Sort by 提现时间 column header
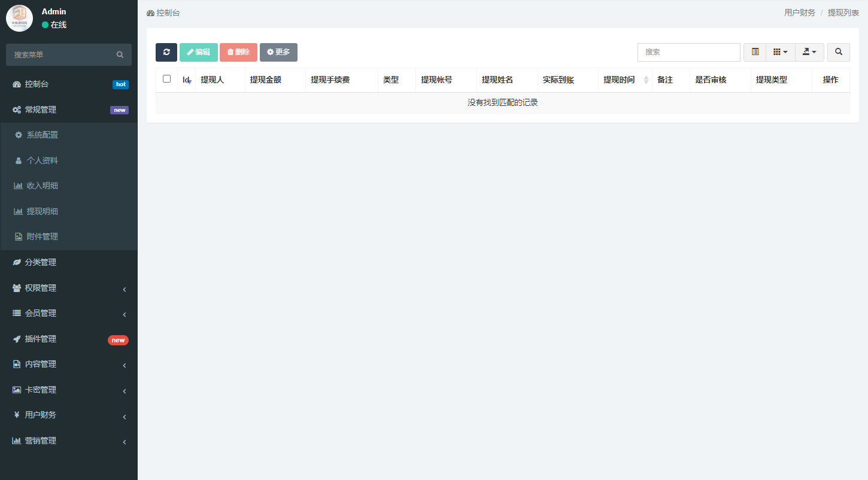868x480 pixels. pyautogui.click(x=625, y=80)
